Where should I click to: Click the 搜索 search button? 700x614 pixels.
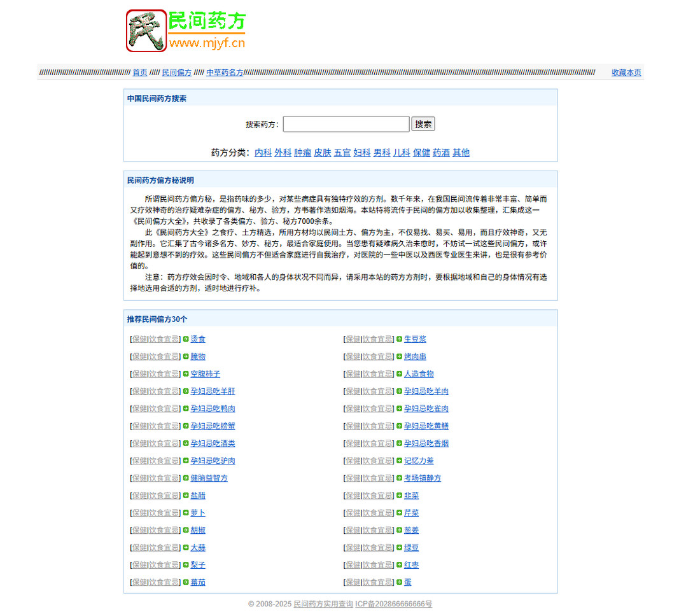(x=423, y=123)
